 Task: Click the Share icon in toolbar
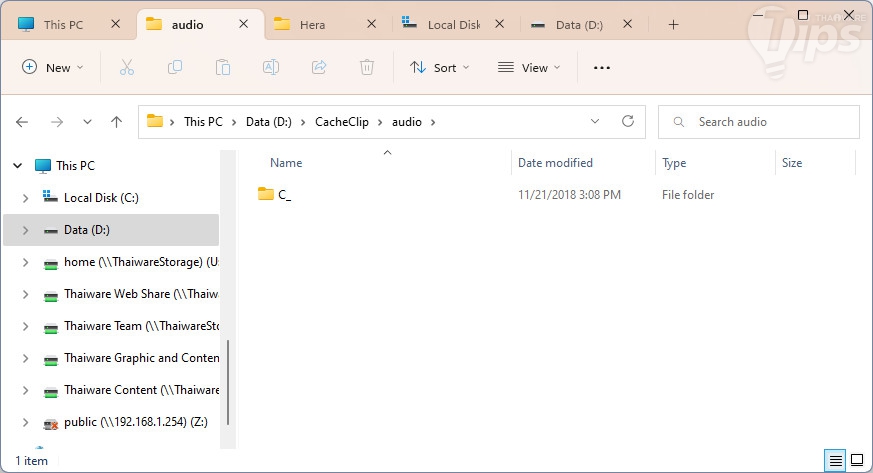coord(318,68)
